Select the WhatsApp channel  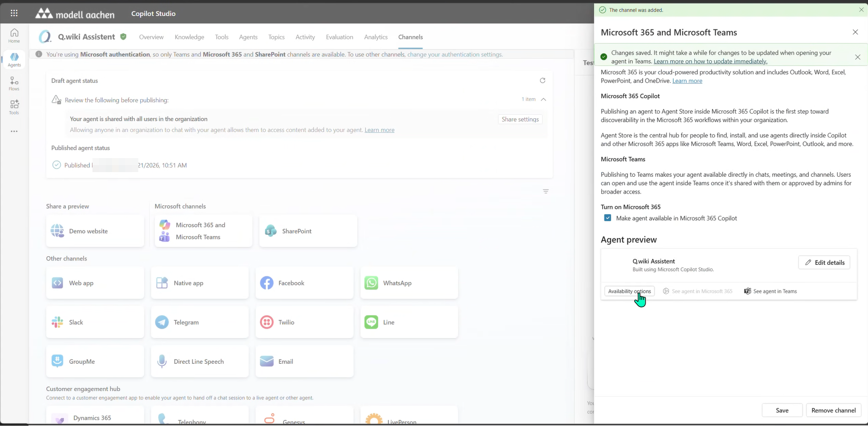coord(409,283)
